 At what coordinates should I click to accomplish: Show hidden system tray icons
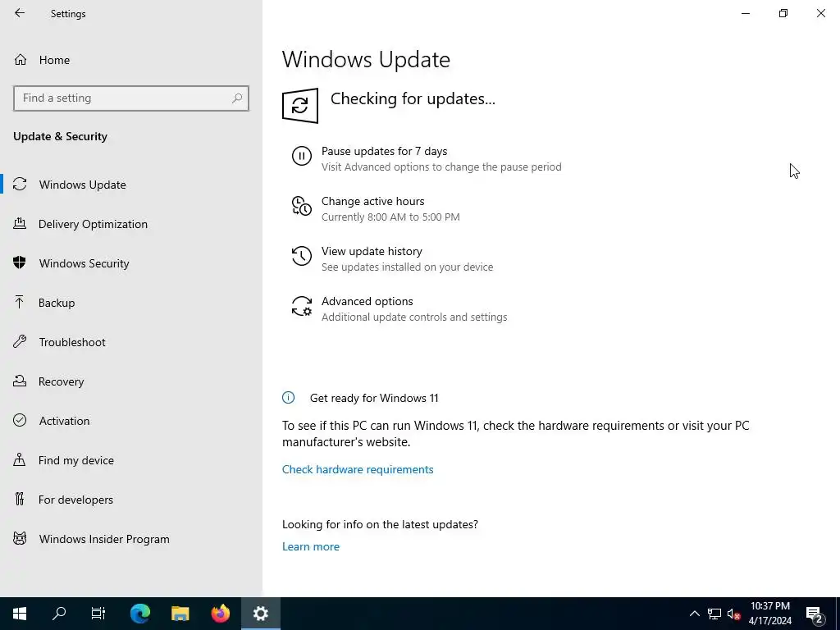coord(694,614)
